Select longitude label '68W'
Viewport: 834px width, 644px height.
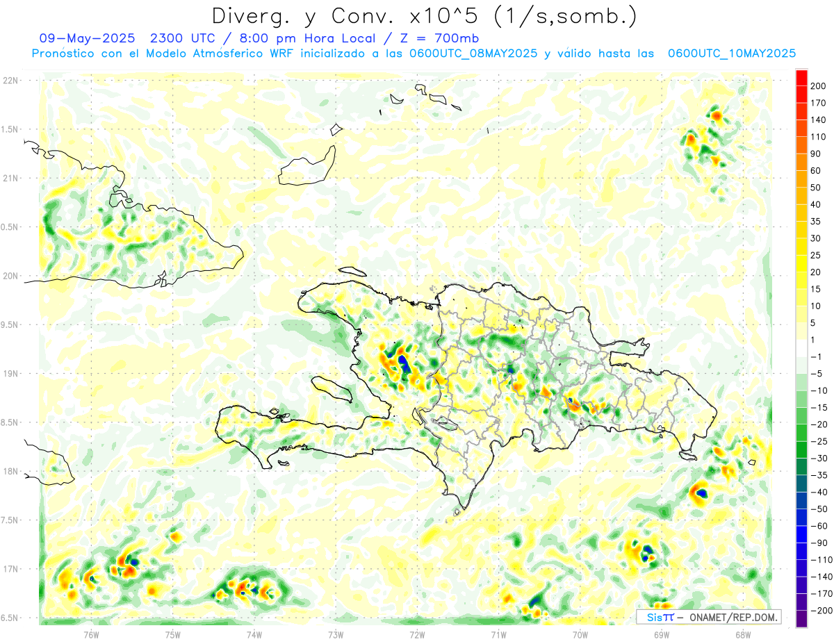[743, 634]
